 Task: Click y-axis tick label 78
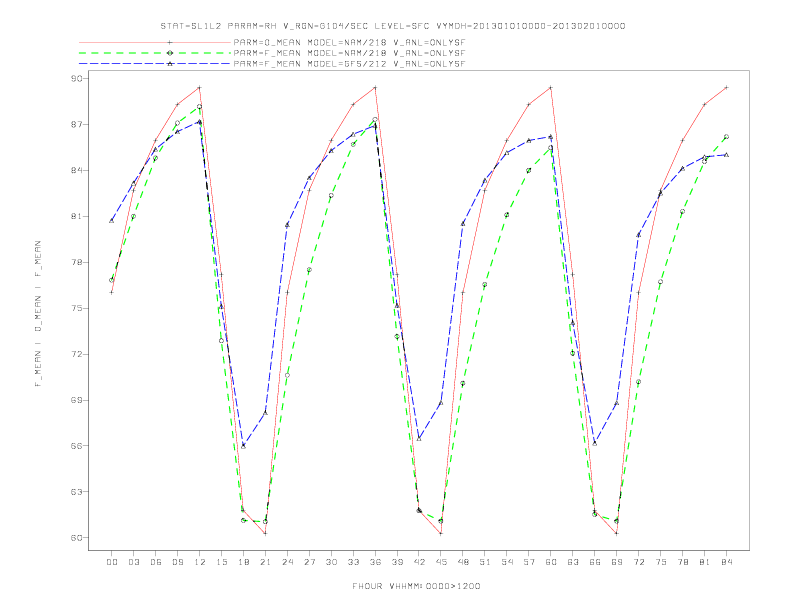(76, 262)
